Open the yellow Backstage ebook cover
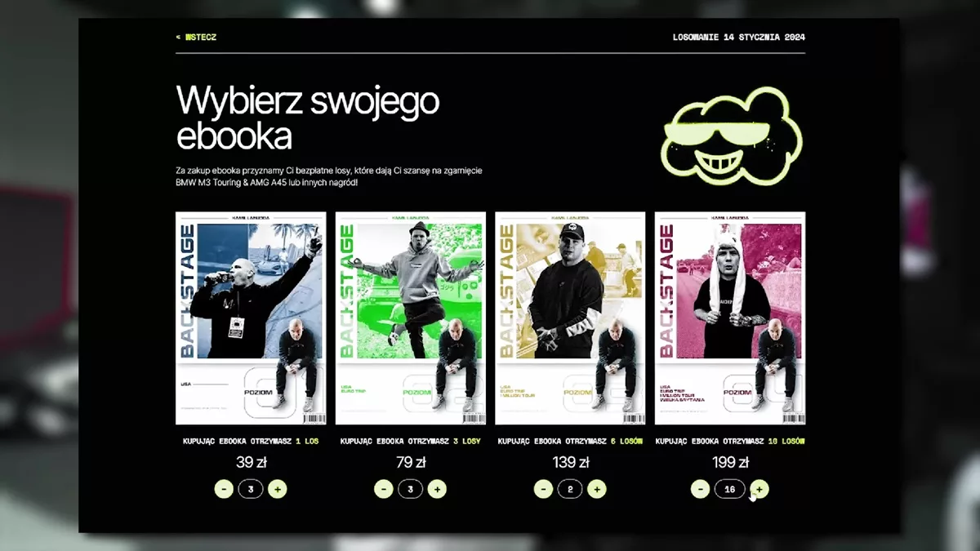Image resolution: width=980 pixels, height=551 pixels. [570, 318]
